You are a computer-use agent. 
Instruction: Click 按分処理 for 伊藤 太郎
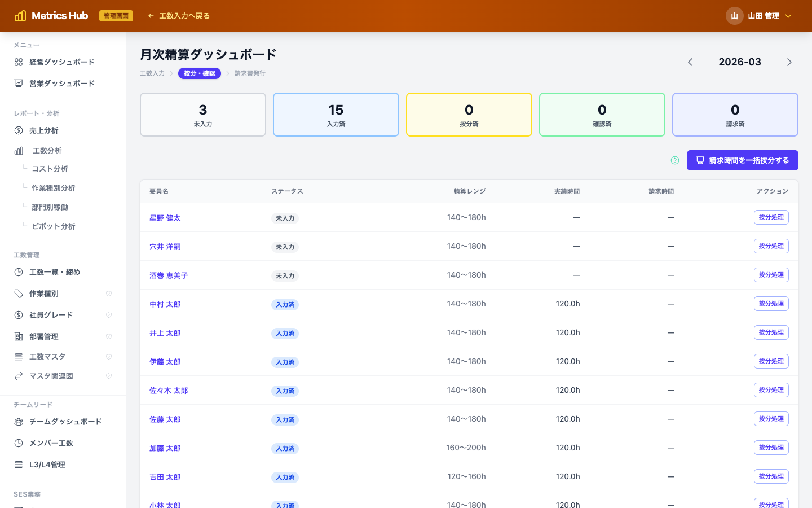pyautogui.click(x=771, y=361)
